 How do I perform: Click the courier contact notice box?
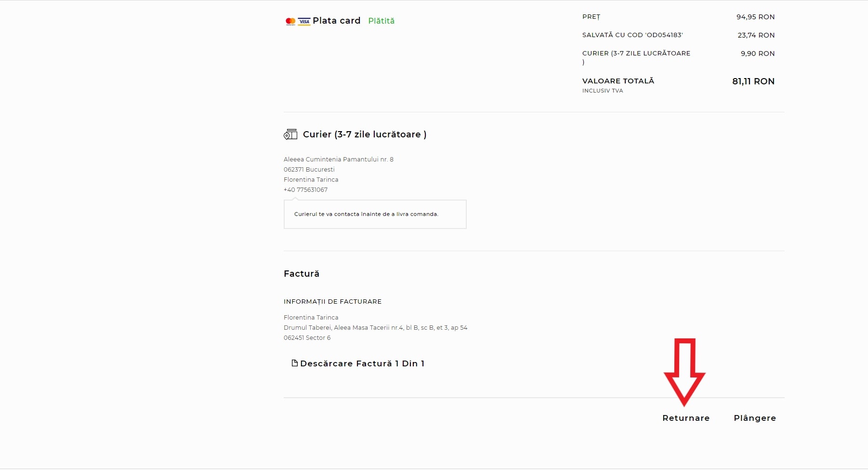(x=375, y=214)
